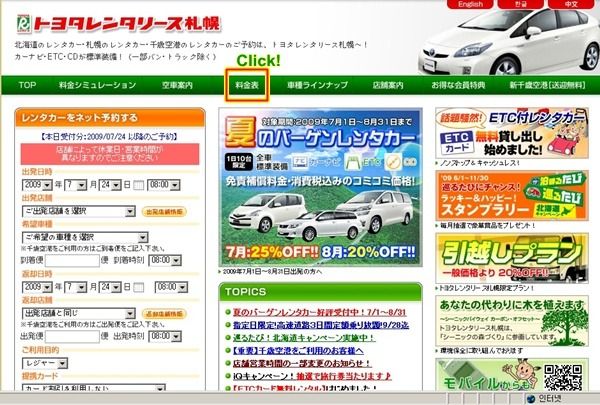
Task: Open スタンプラリー campaign banner
Action: pos(512,196)
